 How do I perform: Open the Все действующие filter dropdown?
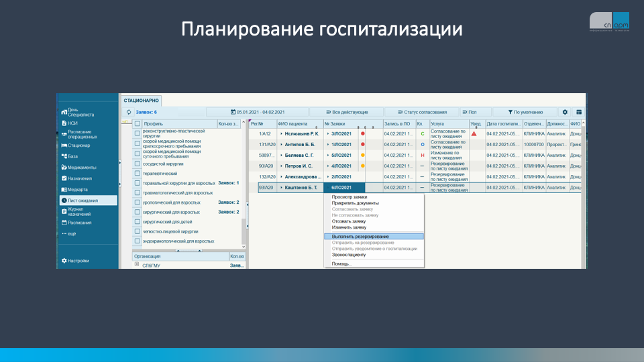pyautogui.click(x=347, y=112)
